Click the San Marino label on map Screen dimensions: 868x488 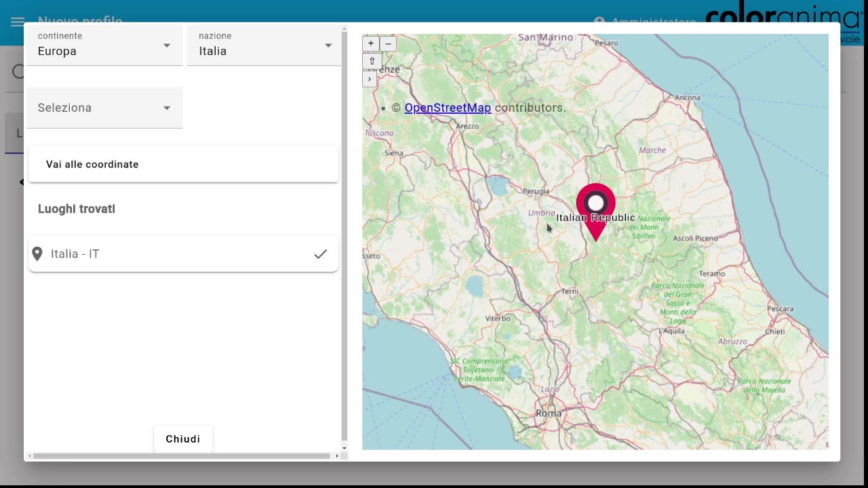click(x=546, y=38)
